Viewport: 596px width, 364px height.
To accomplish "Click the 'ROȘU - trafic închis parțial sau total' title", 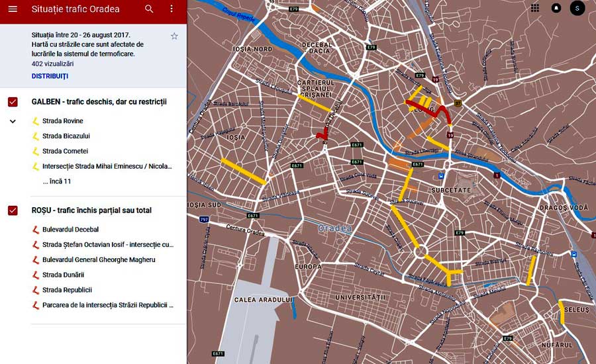I will coord(91,210).
